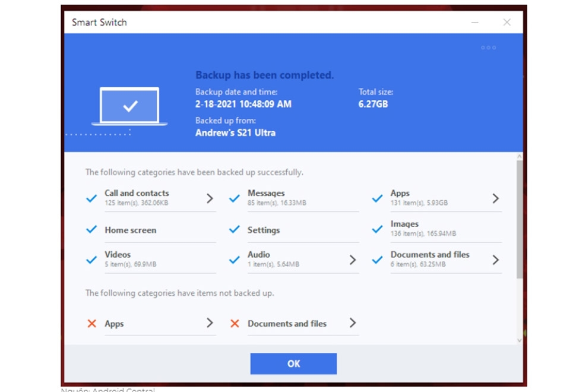The width and height of the screenshot is (570, 392).
Task: Select the Audio category label
Action: [258, 255]
